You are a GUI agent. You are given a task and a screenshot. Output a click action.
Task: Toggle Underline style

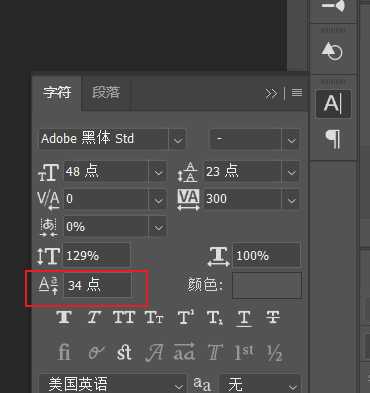click(244, 318)
